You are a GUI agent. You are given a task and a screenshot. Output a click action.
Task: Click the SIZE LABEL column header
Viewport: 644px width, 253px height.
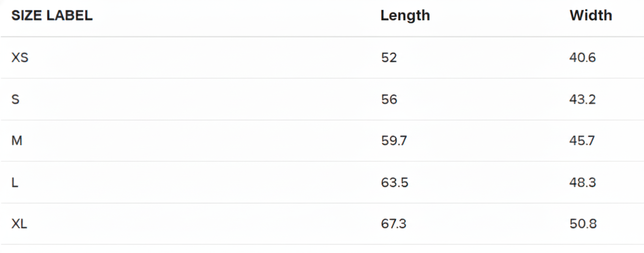[x=52, y=15]
